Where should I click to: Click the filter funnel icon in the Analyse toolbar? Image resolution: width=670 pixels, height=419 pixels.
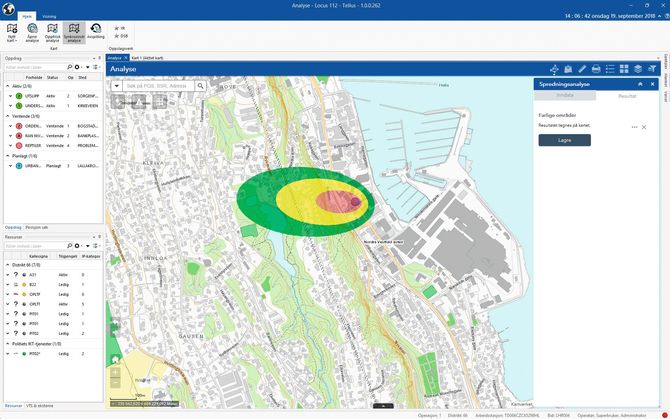652,69
